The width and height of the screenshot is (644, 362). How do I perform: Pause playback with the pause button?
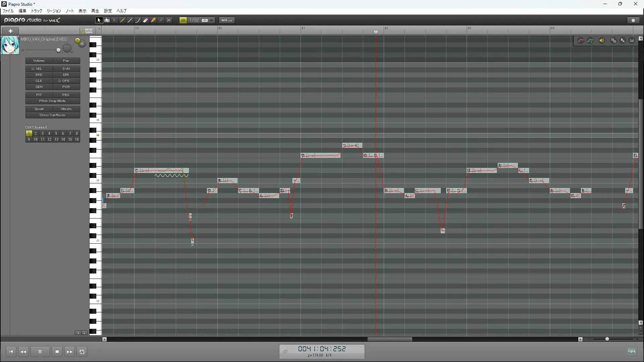[40, 352]
